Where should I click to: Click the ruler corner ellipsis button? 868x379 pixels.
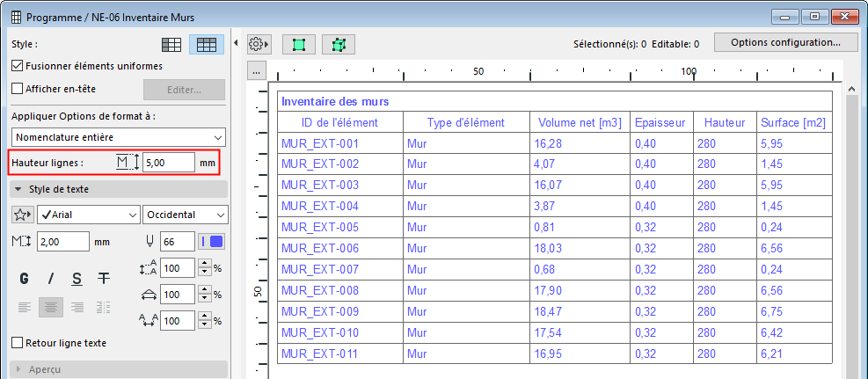point(256,71)
